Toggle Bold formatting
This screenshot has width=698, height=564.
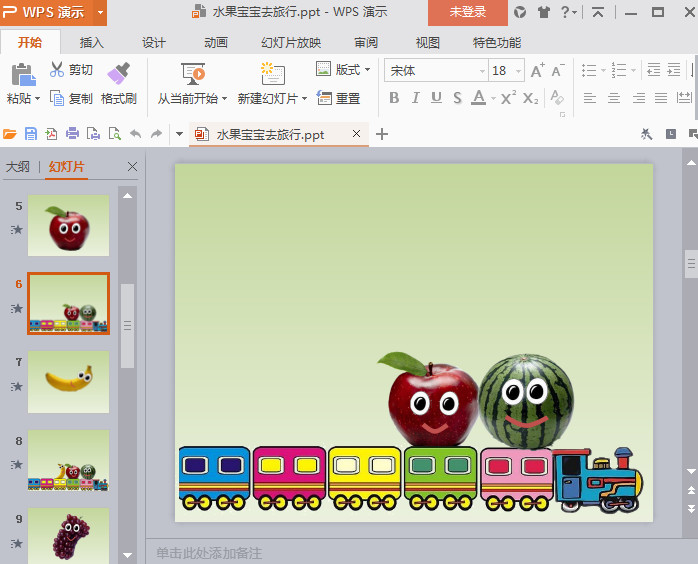pyautogui.click(x=394, y=98)
